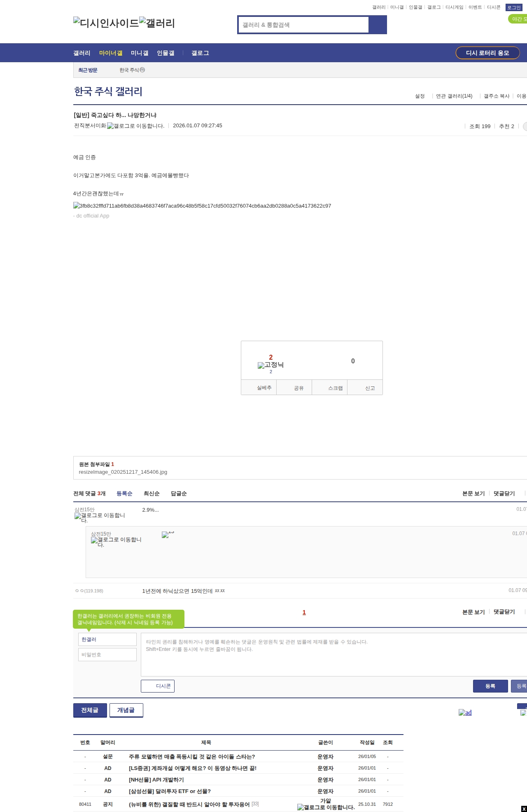Image resolution: width=527 pixels, height=812 pixels.
Task: Click the non-recommend count 0
Action: click(353, 361)
